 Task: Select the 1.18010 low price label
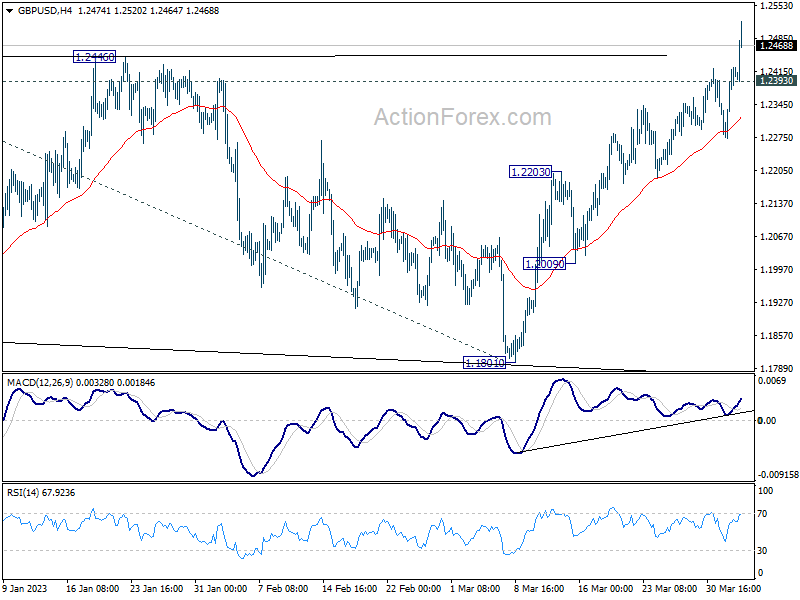485,363
